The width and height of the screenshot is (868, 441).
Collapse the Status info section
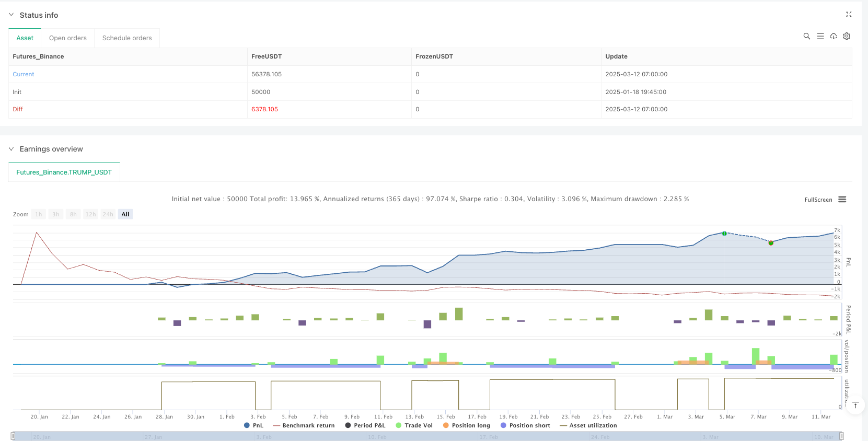tap(11, 15)
